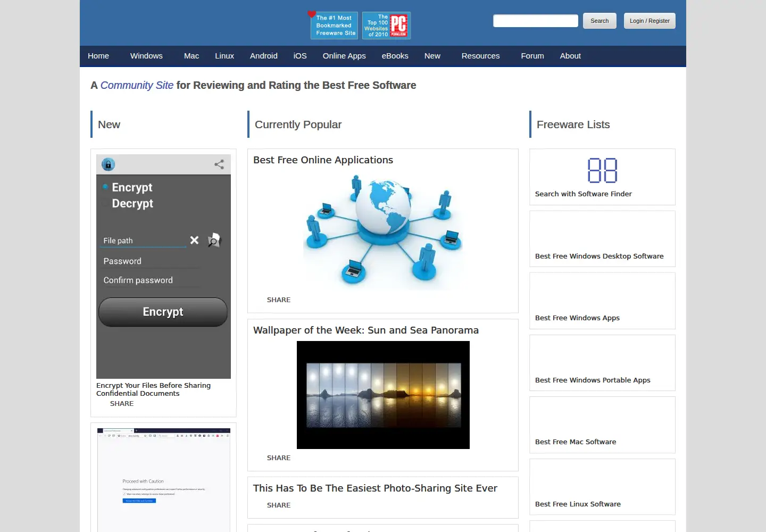Image resolution: width=766 pixels, height=532 pixels.
Task: Open the About menu item
Action: click(570, 56)
